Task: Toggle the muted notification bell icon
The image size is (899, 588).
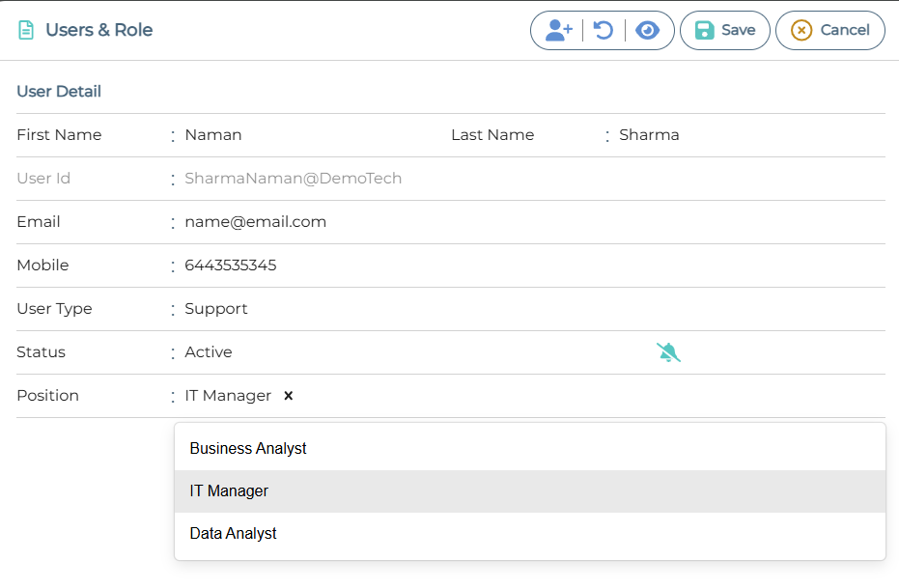Action: coord(668,352)
